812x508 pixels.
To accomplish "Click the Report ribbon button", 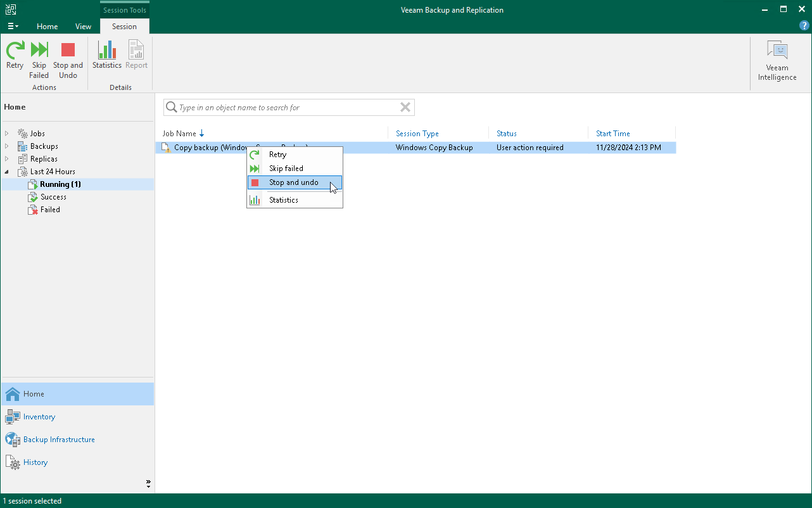I will click(136, 56).
